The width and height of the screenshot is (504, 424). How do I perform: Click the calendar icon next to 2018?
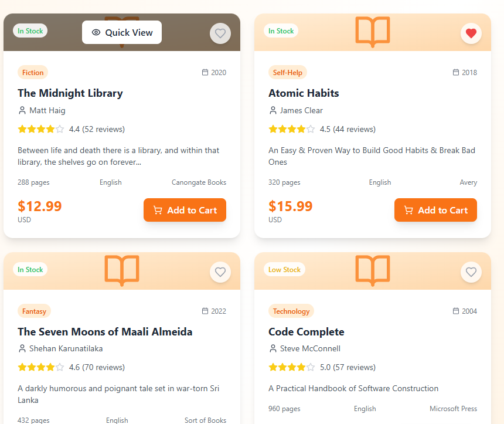coord(456,73)
